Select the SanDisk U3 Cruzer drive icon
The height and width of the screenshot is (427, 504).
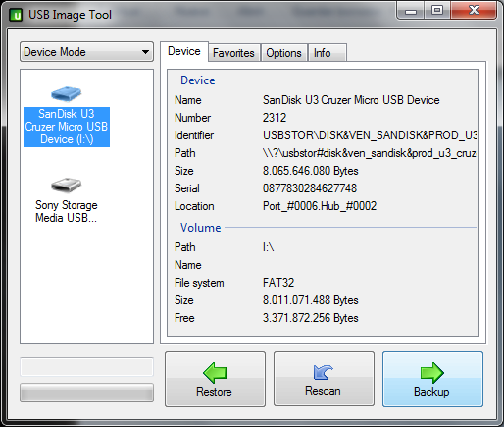tap(67, 94)
